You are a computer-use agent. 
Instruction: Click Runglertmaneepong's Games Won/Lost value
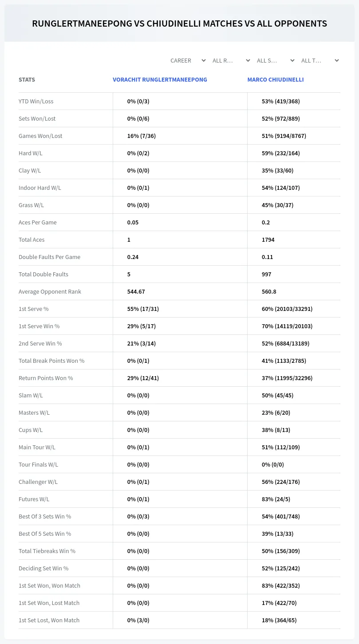142,136
